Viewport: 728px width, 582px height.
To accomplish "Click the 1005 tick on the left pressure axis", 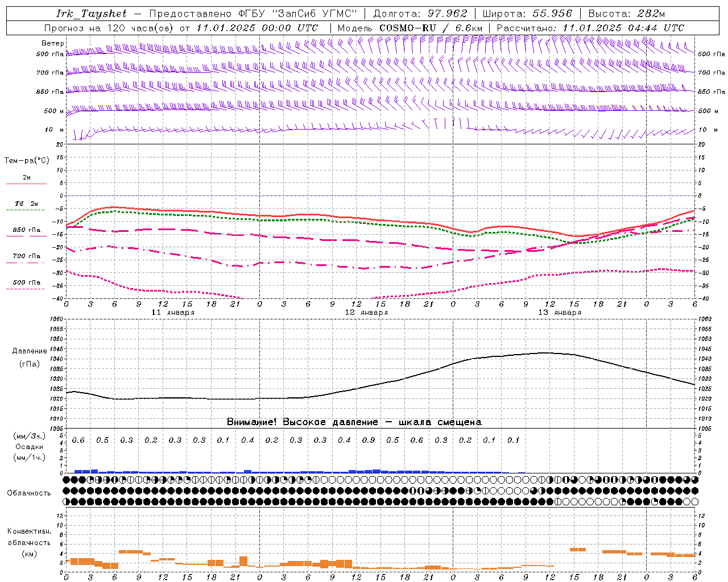I will [x=56, y=429].
